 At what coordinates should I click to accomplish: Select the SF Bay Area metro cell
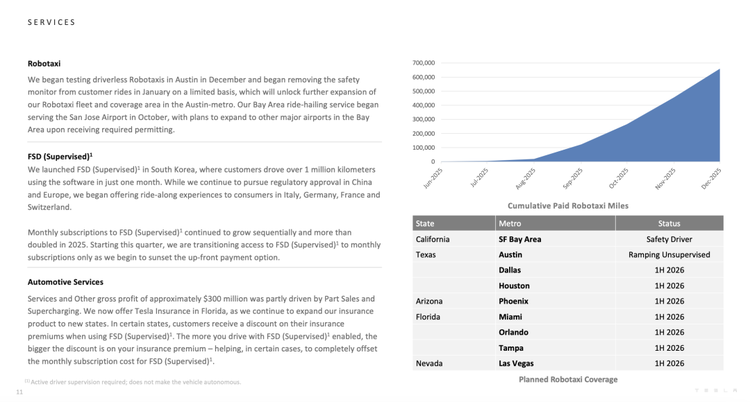tap(520, 239)
